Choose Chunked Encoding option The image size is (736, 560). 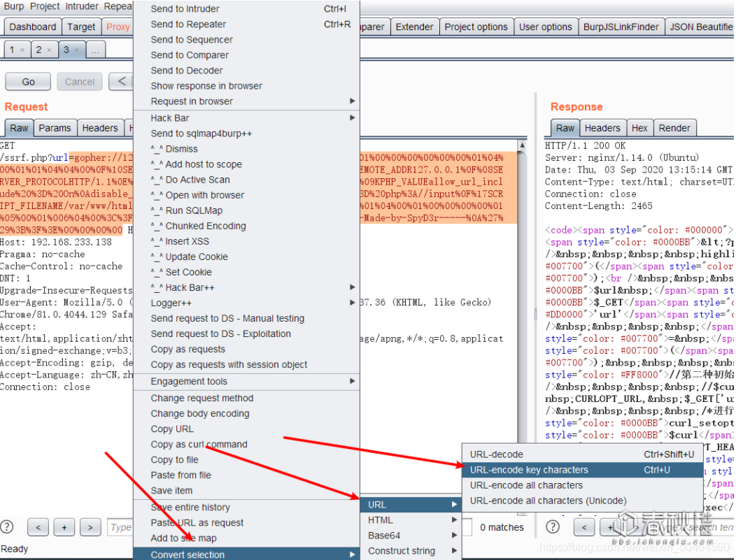pyautogui.click(x=246, y=226)
